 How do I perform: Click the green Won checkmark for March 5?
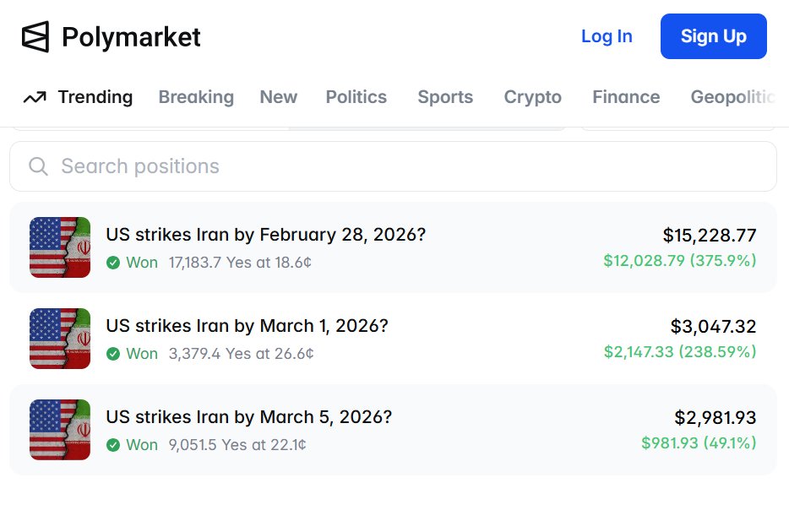click(113, 445)
